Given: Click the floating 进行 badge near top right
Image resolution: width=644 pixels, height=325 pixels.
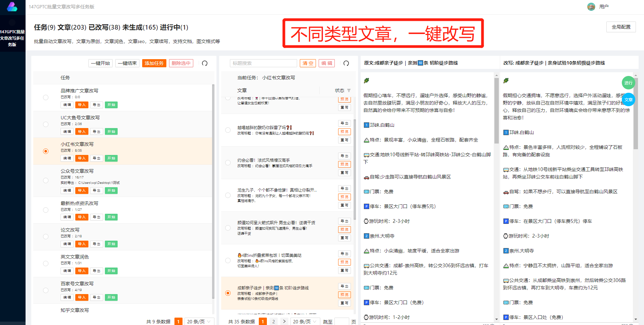Looking at the screenshot, I should [x=628, y=83].
